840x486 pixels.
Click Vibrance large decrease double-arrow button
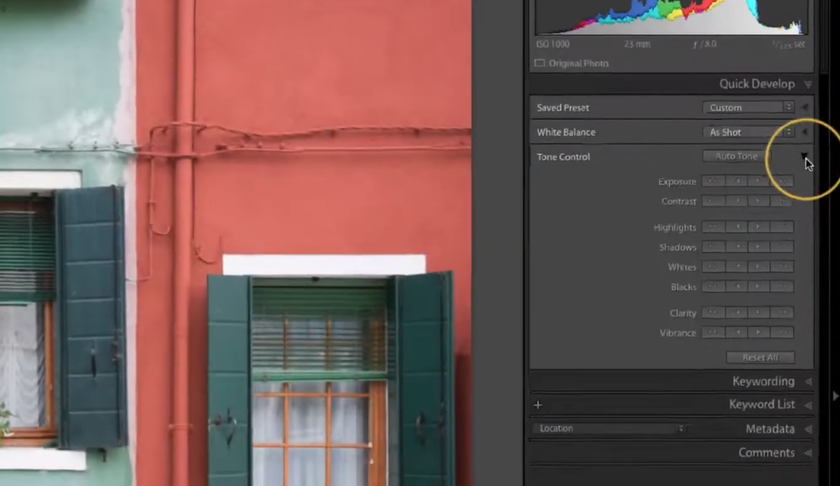coord(713,333)
